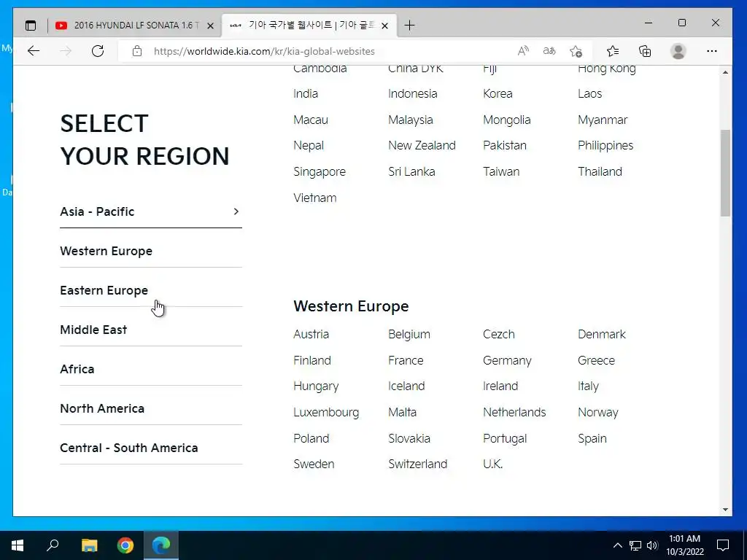This screenshot has width=747, height=560.
Task: Open Collections panel
Action: click(x=645, y=51)
